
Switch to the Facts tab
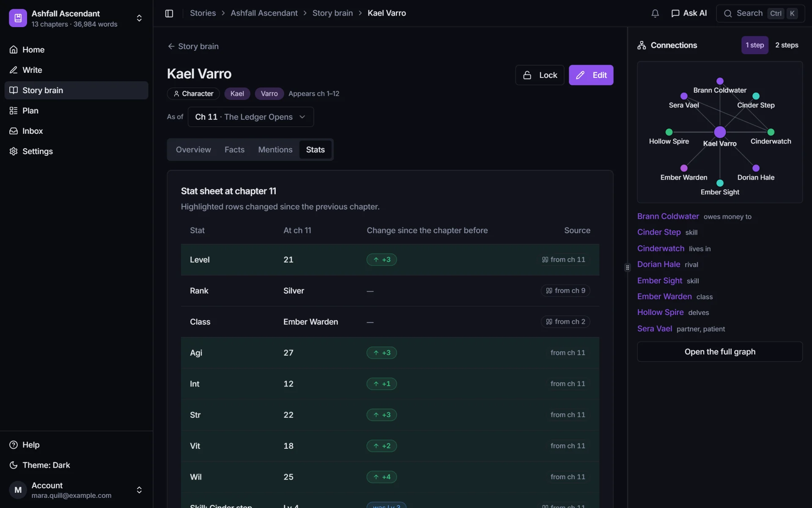point(234,149)
